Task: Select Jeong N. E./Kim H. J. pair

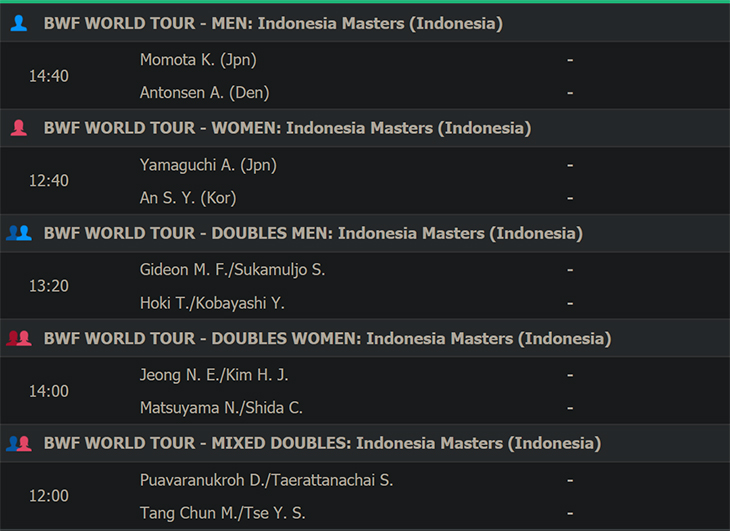Action: point(214,375)
